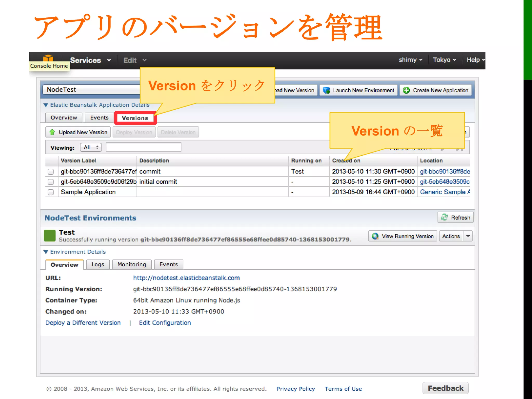This screenshot has height=399, width=532.
Task: Open the Services dropdown menu
Action: pyautogui.click(x=91, y=60)
